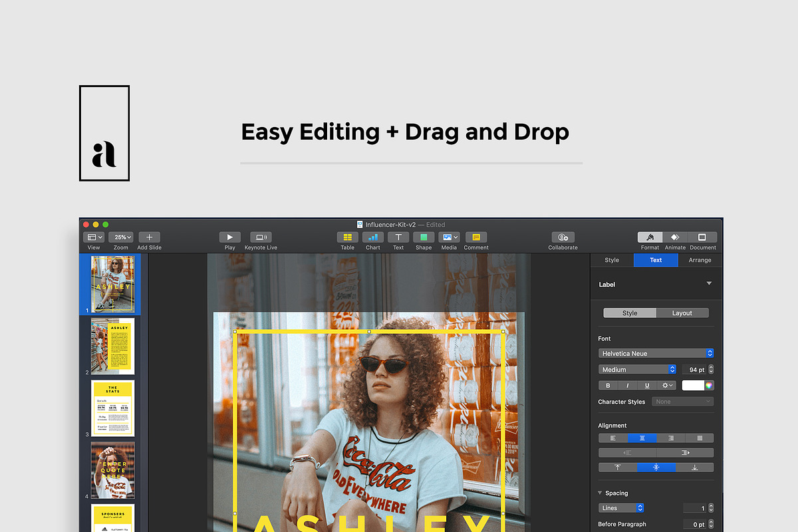Align text right
Viewport: 798px width, 532px height.
point(670,438)
